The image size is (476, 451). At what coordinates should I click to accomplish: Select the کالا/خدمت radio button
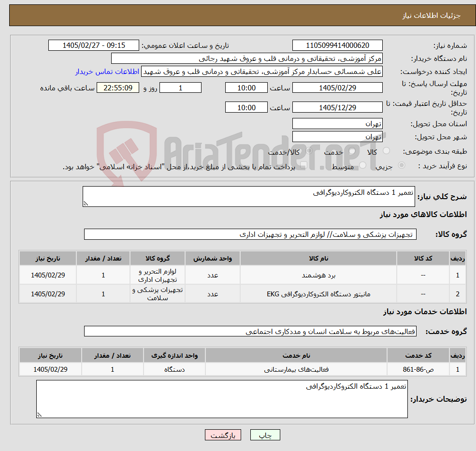[309, 151]
